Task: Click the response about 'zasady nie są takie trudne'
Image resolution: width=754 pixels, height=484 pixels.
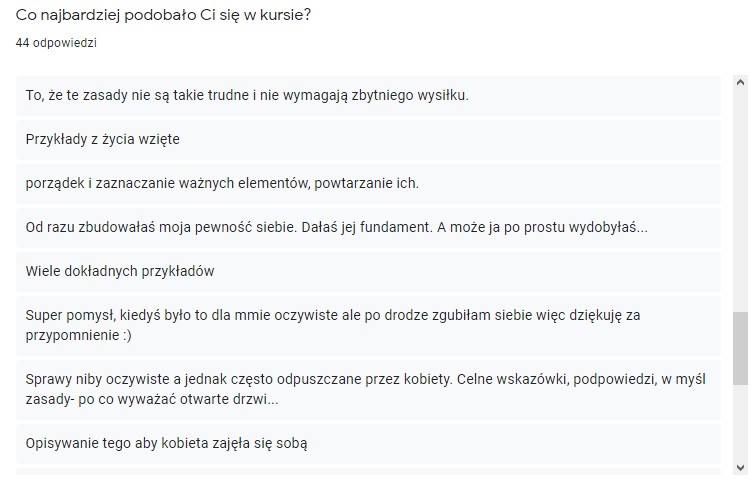Action: [368, 95]
